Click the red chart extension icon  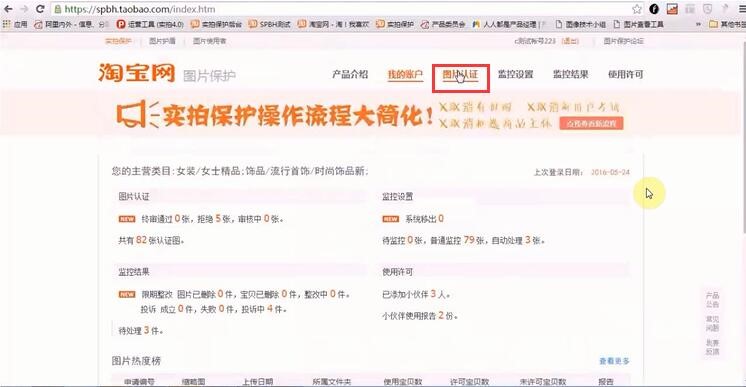pyautogui.click(x=672, y=9)
